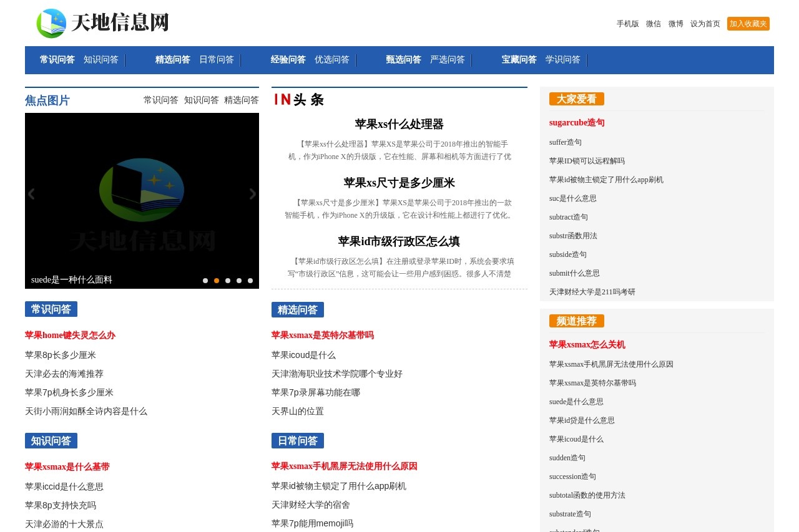Open red 苹果xsmax手机黑屏无法使用什么原因 under 日常问答
The height and width of the screenshot is (532, 799).
pyautogui.click(x=345, y=467)
